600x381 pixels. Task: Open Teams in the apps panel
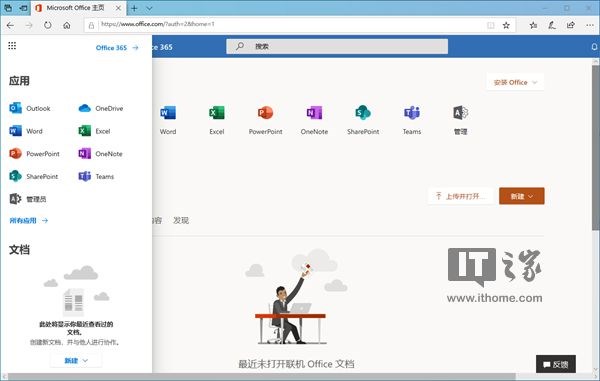[x=96, y=176]
